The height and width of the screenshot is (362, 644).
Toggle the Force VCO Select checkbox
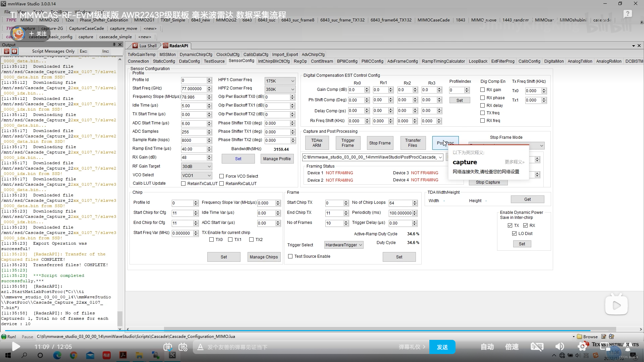[221, 176]
